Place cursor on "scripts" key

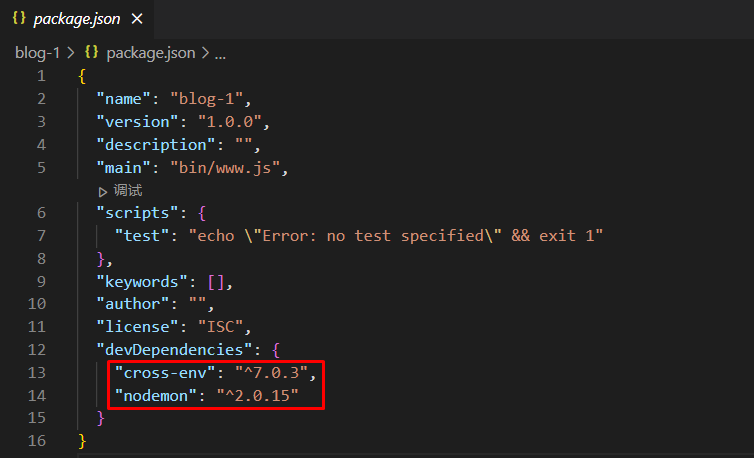pyautogui.click(x=138, y=213)
